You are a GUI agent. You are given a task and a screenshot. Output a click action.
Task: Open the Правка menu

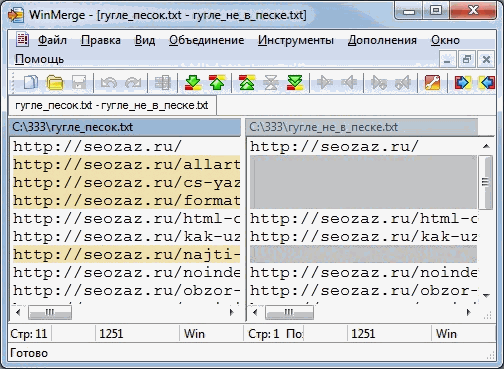pyautogui.click(x=101, y=40)
